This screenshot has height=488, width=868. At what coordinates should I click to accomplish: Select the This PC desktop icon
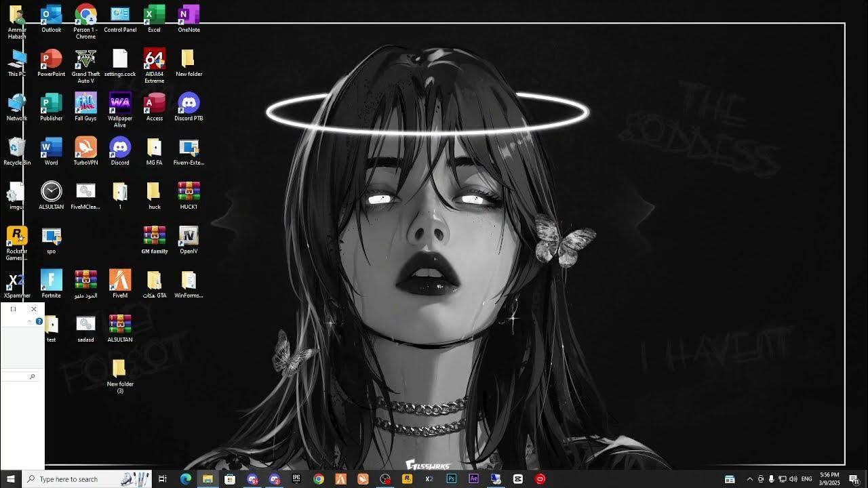pos(17,63)
